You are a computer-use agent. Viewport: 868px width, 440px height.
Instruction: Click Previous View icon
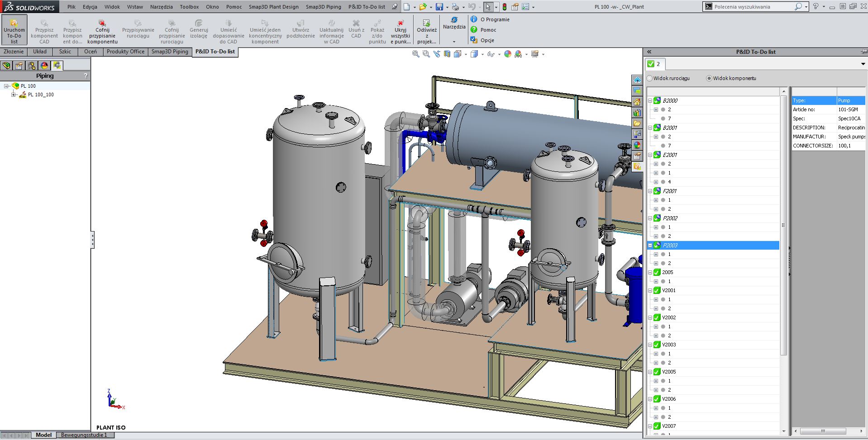click(436, 54)
